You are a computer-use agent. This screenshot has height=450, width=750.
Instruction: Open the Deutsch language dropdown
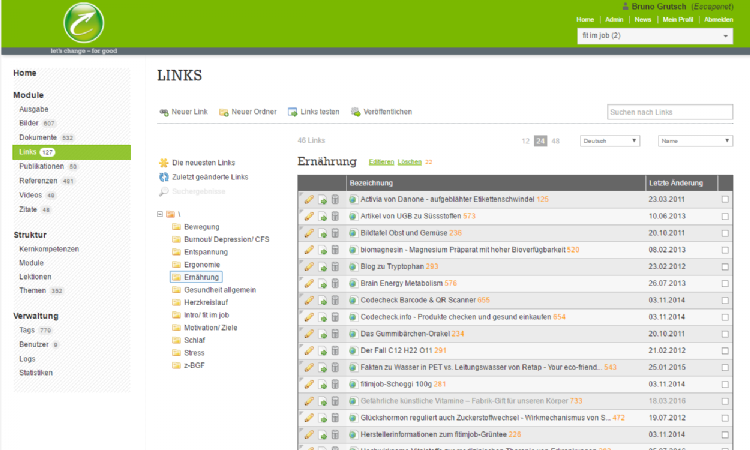[609, 141]
